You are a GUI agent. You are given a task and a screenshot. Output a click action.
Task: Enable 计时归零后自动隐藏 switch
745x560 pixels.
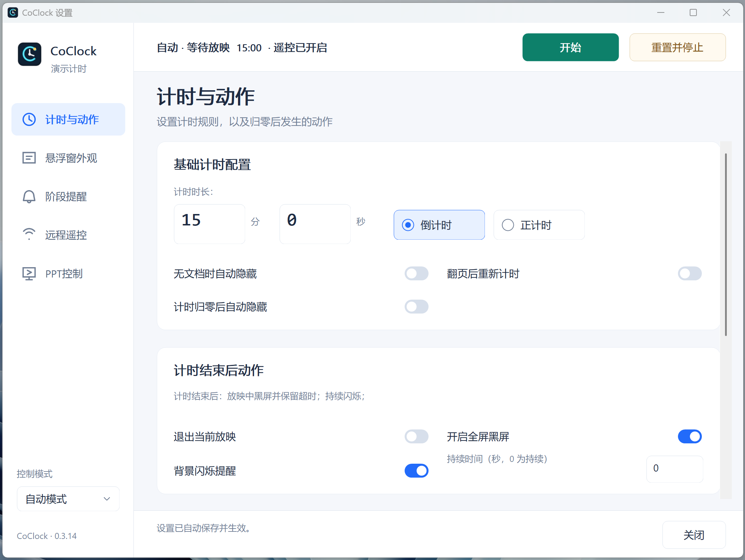pos(416,306)
